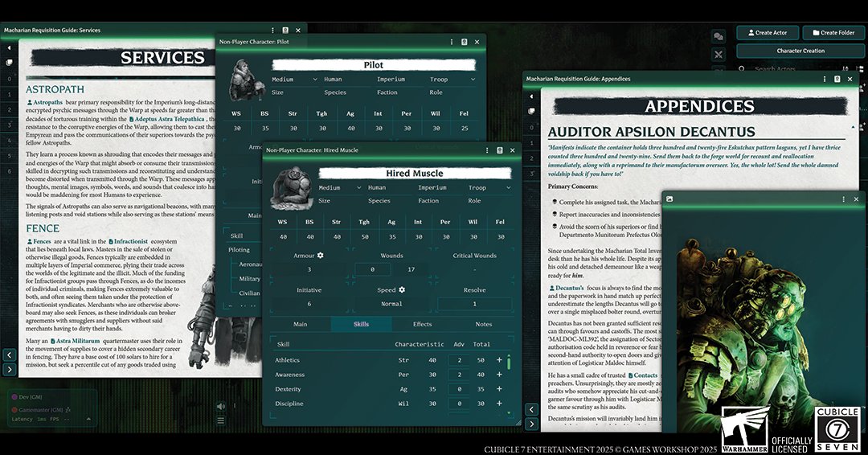Go to the next page in the Appendices journal
Image resolution: width=868 pixels, height=455 pixels.
tap(531, 424)
